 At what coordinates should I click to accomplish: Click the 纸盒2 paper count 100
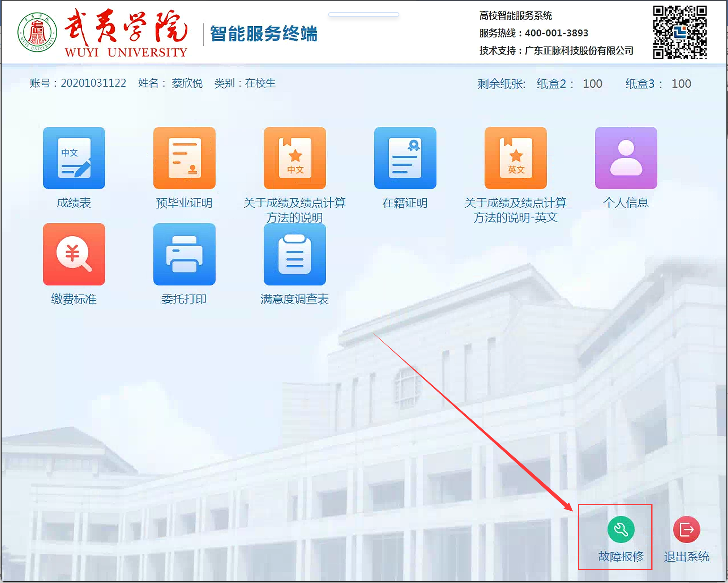point(592,84)
